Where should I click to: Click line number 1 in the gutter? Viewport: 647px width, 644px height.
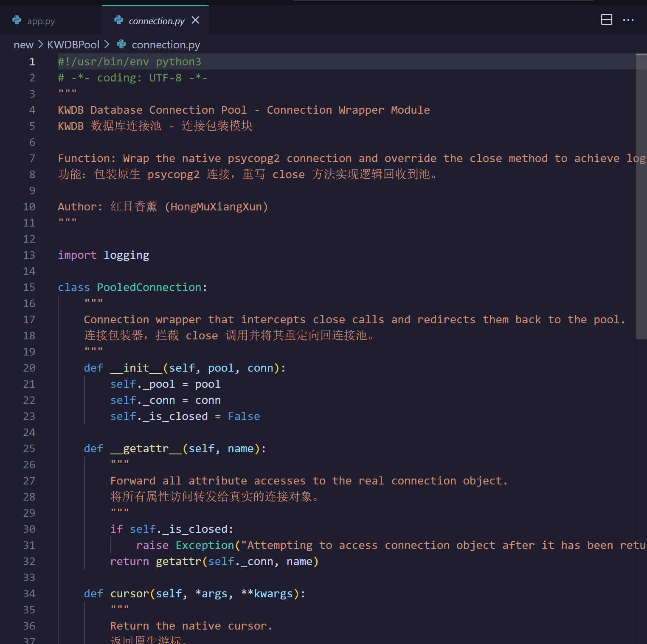[x=32, y=62]
